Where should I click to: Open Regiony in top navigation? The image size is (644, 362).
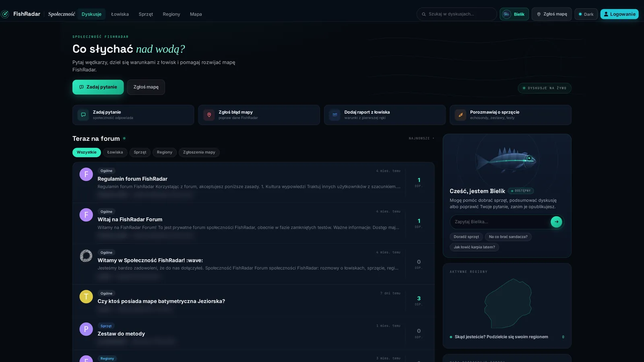[x=171, y=14]
